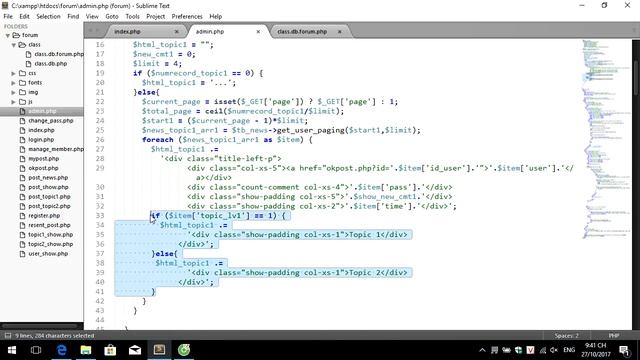The image size is (640, 360).
Task: Open the View menu
Action: 92,16
